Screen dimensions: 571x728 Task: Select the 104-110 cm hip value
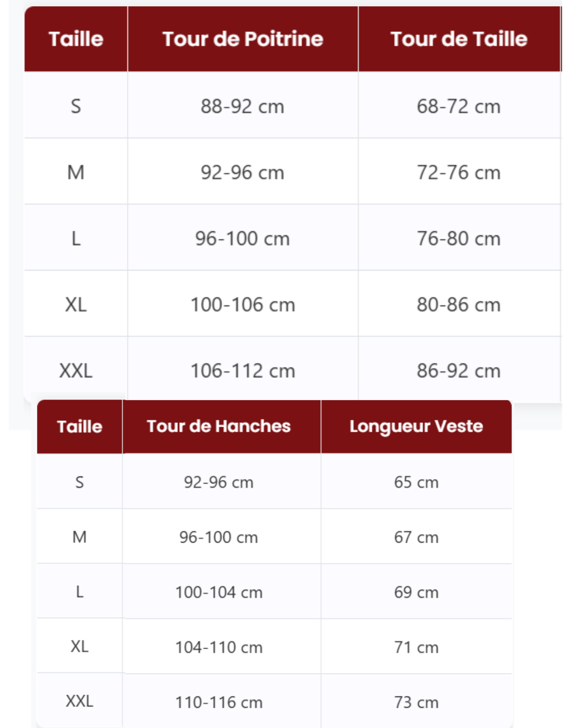tap(219, 647)
